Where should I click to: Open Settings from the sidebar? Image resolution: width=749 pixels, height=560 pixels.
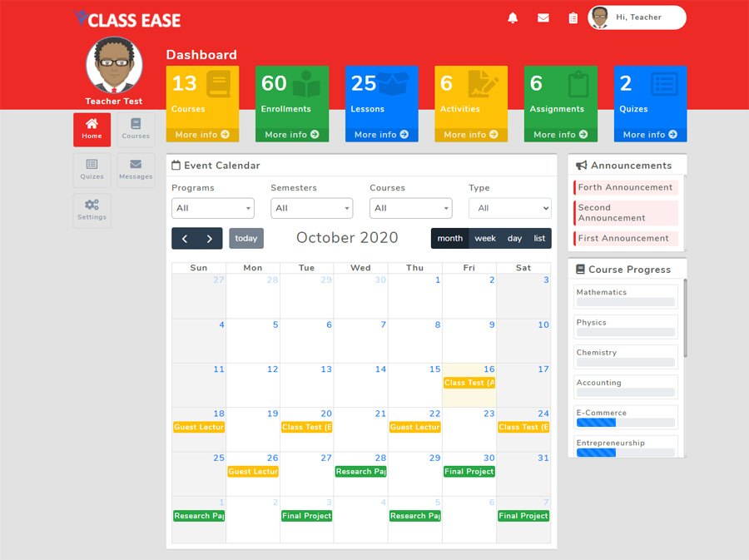point(92,211)
